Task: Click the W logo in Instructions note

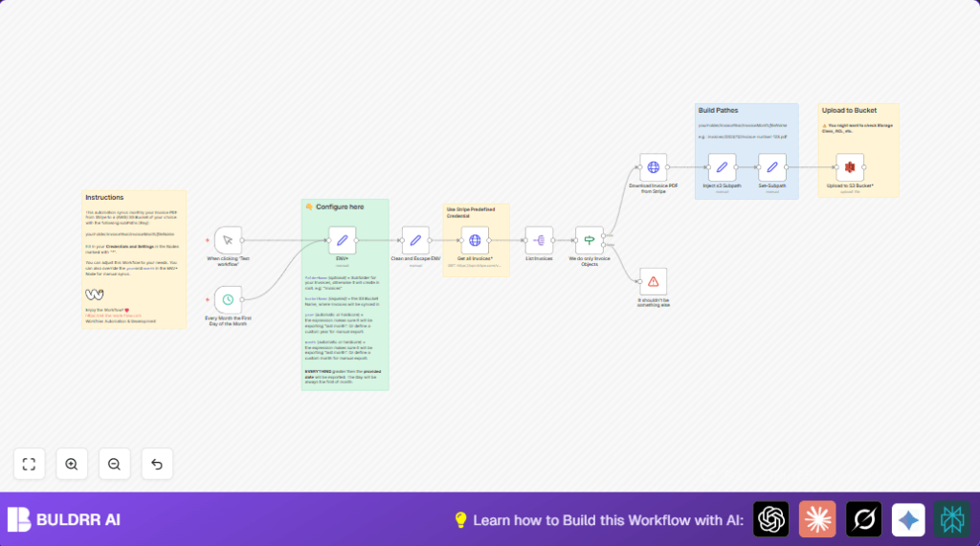Action: click(x=95, y=294)
